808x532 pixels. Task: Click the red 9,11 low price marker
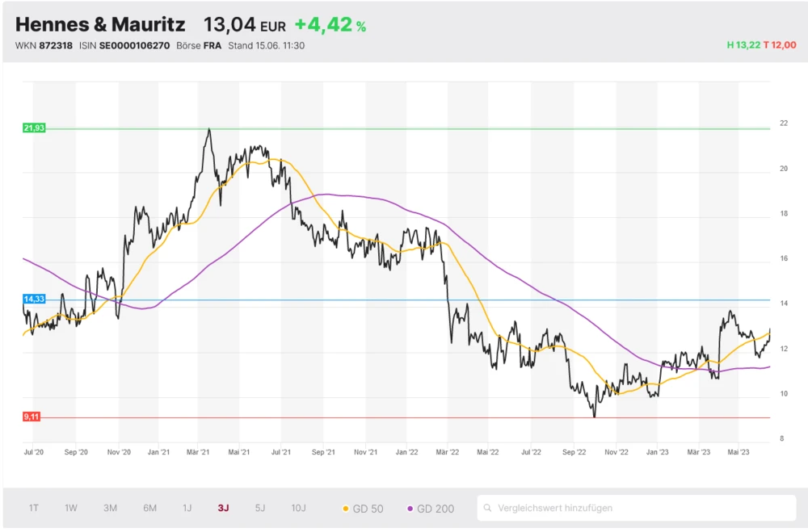(x=32, y=417)
